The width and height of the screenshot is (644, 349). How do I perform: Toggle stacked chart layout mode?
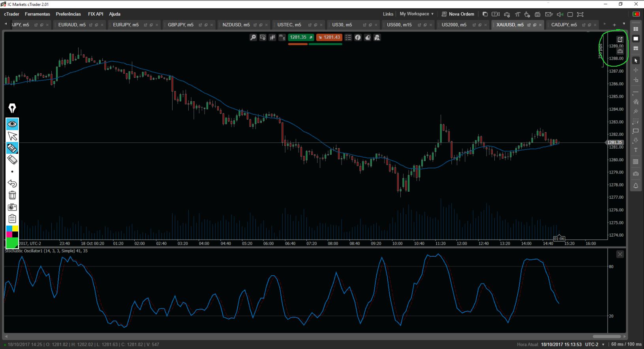(x=636, y=48)
